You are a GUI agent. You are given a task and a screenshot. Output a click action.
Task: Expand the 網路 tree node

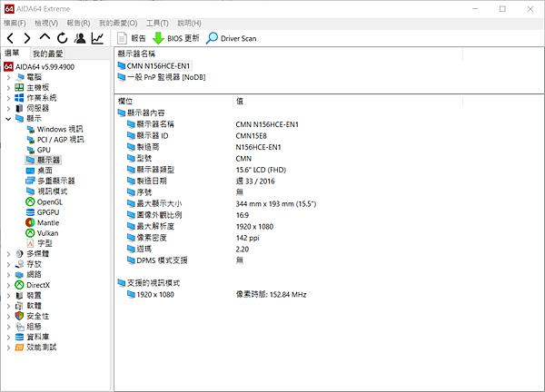(x=8, y=275)
